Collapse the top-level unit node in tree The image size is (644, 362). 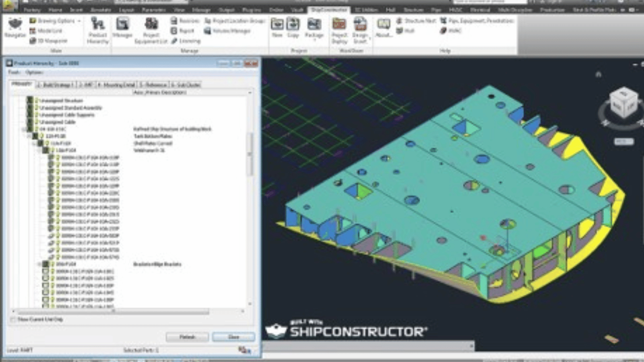point(24,129)
